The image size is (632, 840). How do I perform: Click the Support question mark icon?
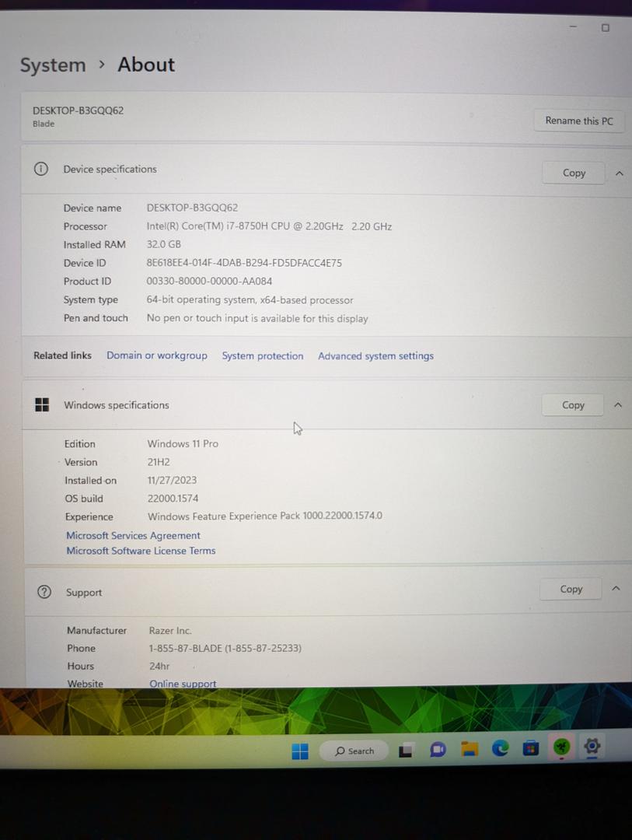click(44, 592)
